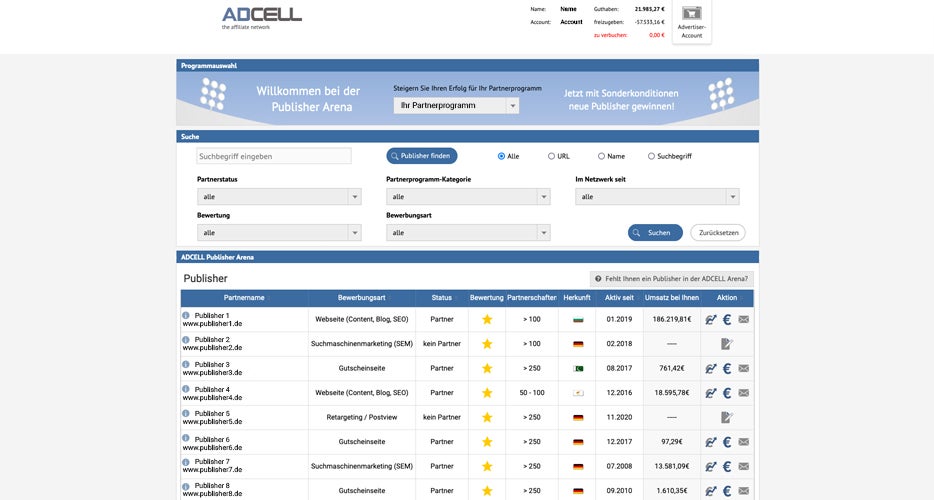The height and width of the screenshot is (500, 934).
Task: Sort by Partnername column header
Action: pos(244,297)
